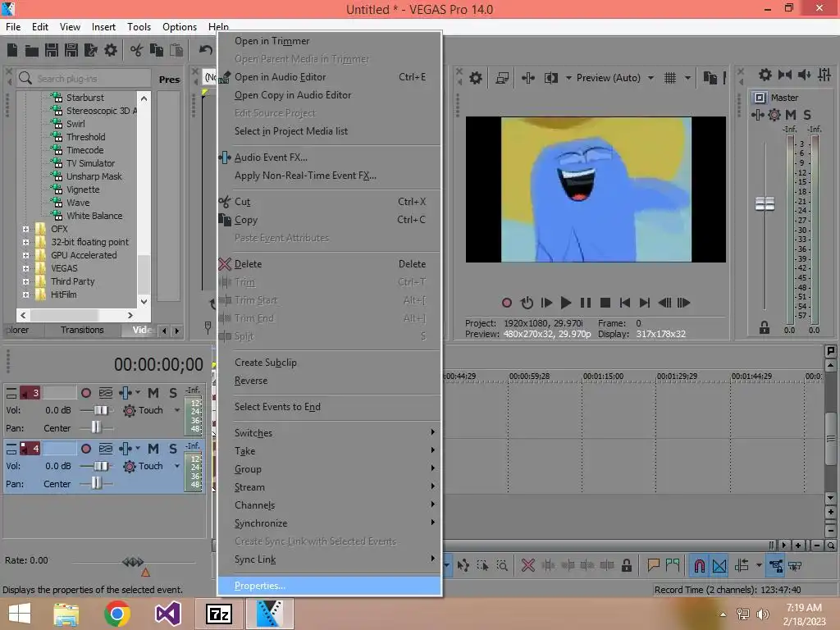This screenshot has height=630, width=840.
Task: Expand the Third Party folder
Action: tap(25, 282)
